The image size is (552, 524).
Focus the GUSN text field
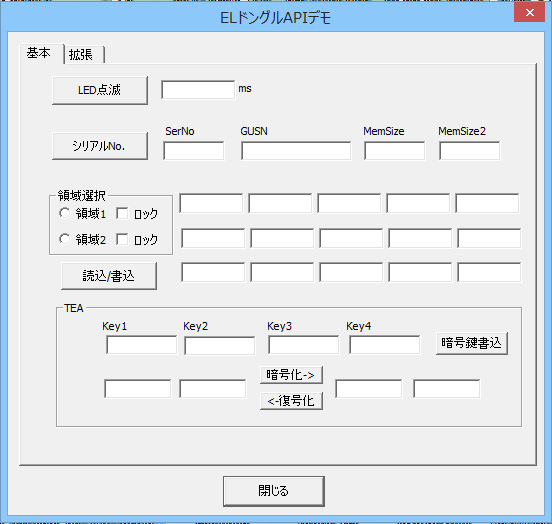296,151
